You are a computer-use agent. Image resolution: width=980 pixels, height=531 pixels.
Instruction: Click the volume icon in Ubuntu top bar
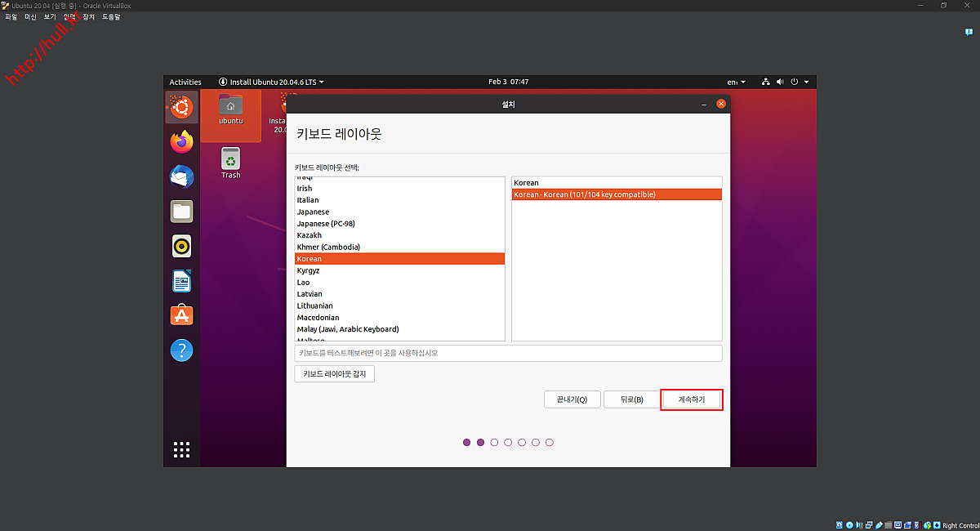click(780, 82)
